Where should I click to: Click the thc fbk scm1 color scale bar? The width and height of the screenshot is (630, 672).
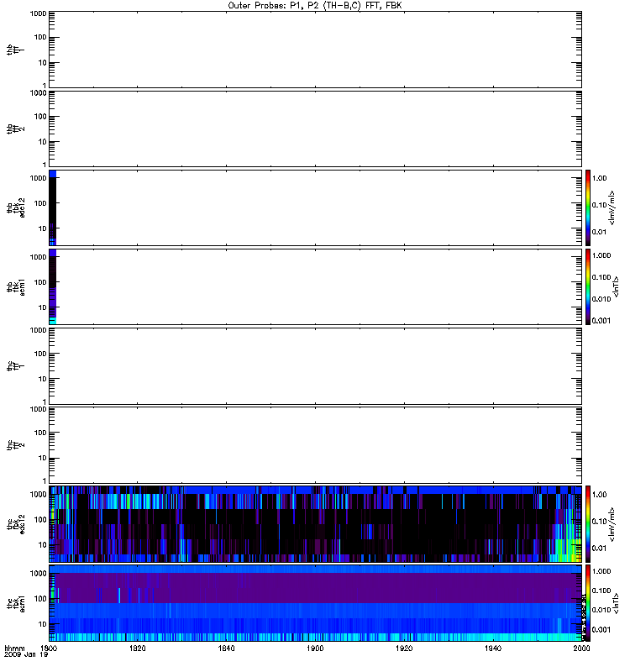pos(588,603)
